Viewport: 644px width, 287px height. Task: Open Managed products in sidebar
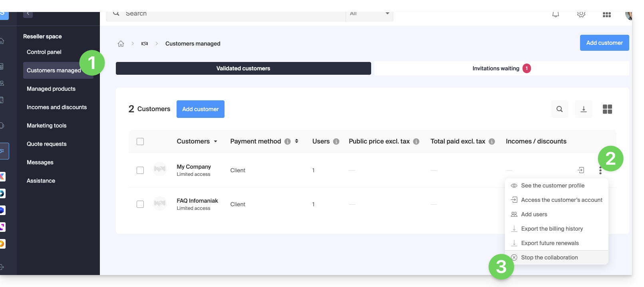pos(51,89)
